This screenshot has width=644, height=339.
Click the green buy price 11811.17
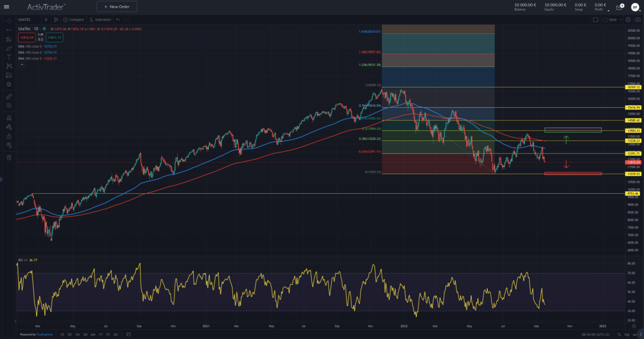click(x=54, y=38)
